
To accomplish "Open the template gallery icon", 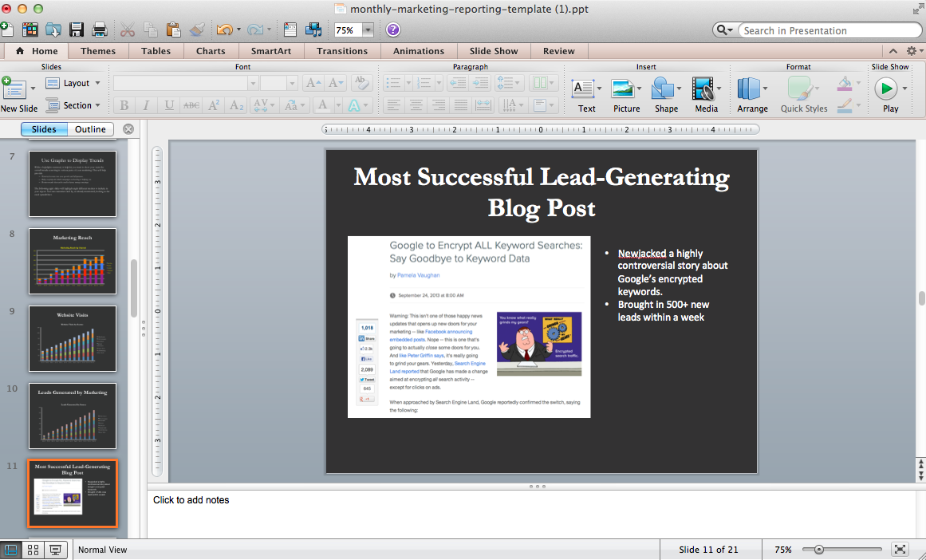I will tap(30, 30).
